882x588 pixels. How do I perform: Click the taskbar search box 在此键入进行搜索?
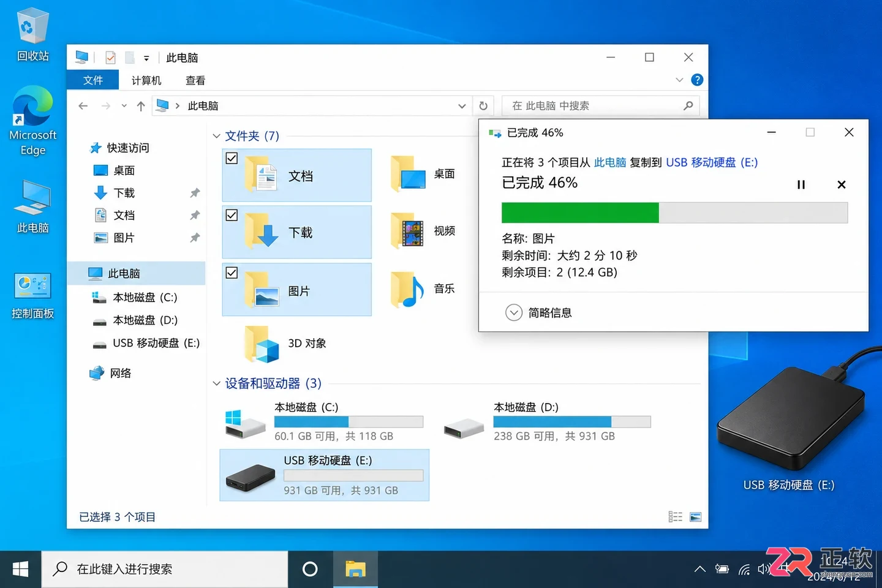(x=165, y=570)
